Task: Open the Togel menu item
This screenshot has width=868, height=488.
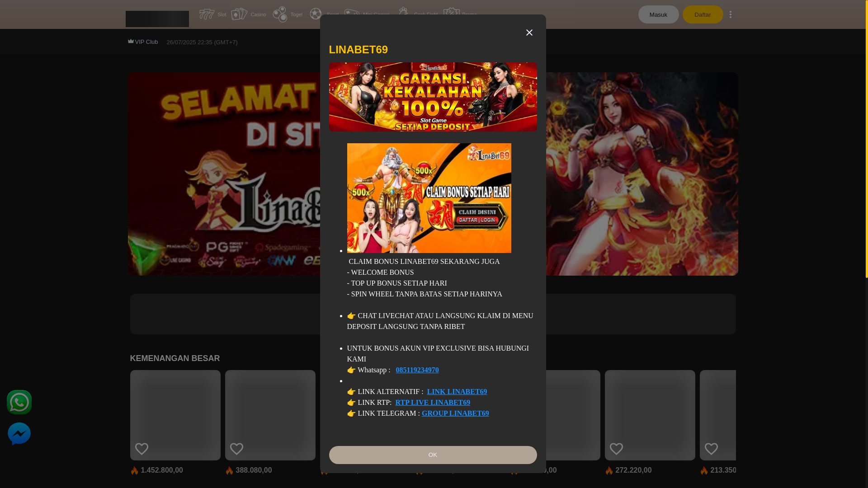Action: [288, 14]
